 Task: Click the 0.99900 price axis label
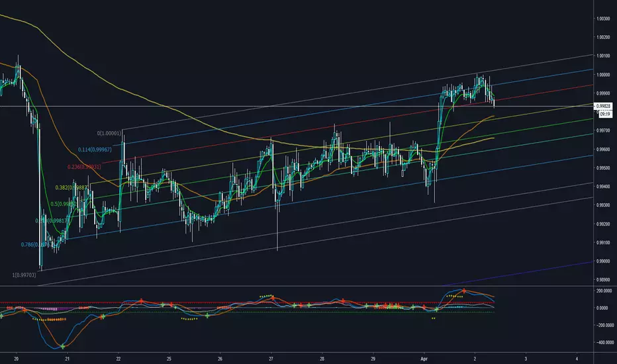point(603,93)
